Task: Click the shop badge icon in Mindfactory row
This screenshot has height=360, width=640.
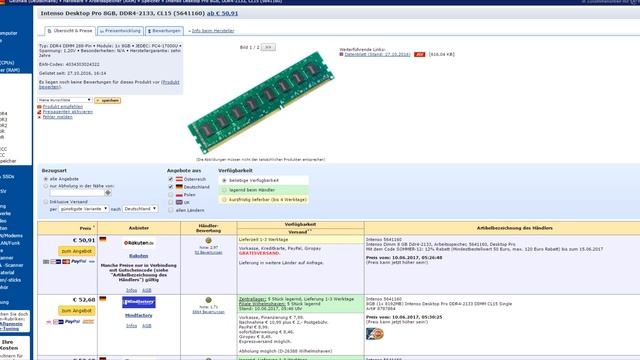Action: (375, 334)
